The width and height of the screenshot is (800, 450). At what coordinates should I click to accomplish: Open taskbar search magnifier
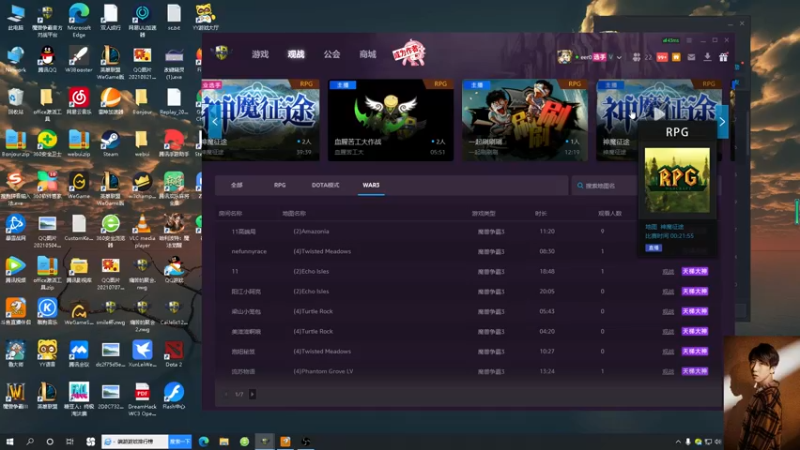[x=30, y=441]
